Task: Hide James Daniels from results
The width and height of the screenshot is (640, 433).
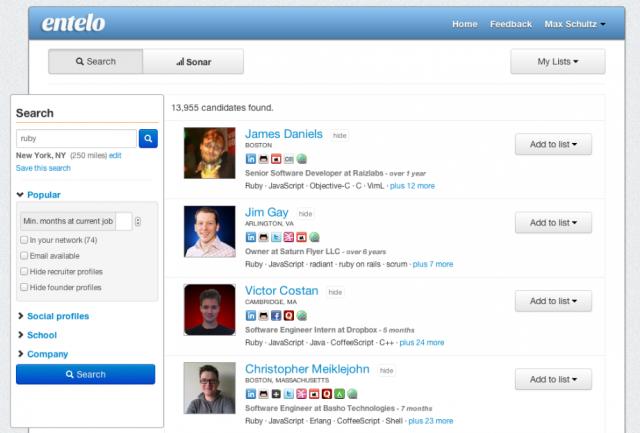Action: (x=340, y=135)
